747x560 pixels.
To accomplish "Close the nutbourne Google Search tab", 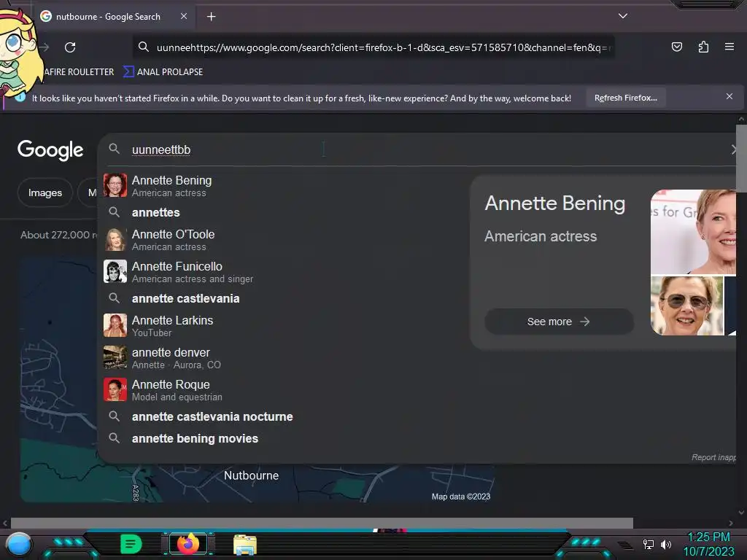I will (184, 16).
